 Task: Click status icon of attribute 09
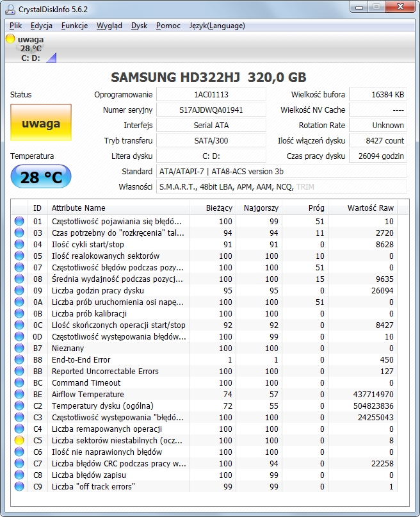pos(19,290)
